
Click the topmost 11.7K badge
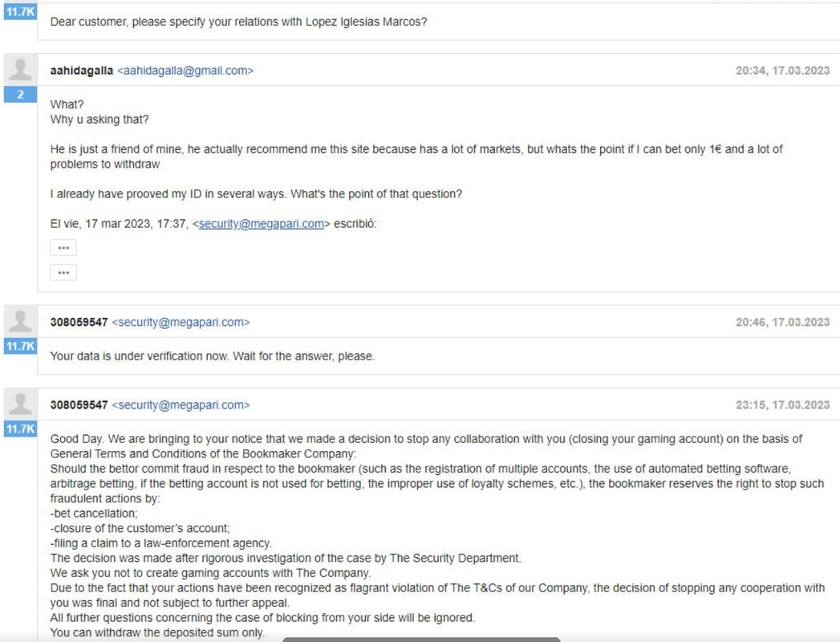click(20, 12)
